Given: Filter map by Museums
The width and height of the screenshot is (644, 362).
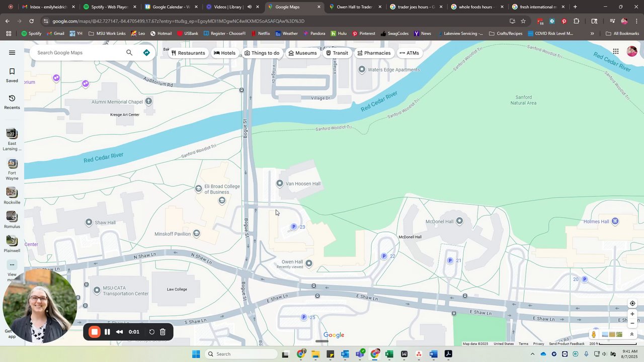Looking at the screenshot, I should tap(302, 53).
